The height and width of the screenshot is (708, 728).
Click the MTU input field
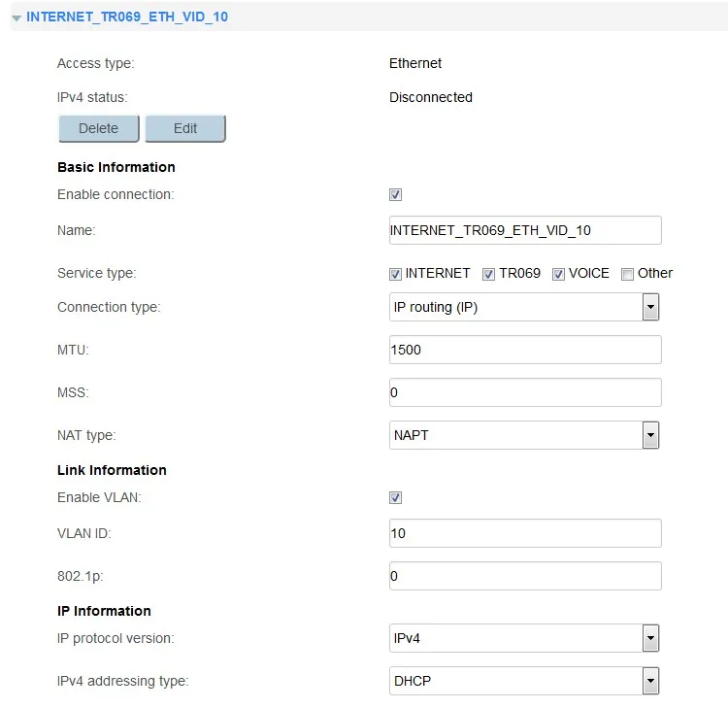pos(525,350)
